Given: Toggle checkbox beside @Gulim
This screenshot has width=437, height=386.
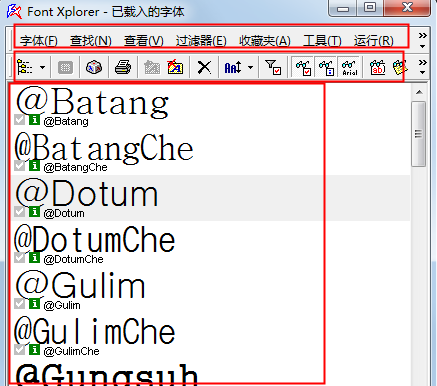Looking at the screenshot, I should 20,304.
